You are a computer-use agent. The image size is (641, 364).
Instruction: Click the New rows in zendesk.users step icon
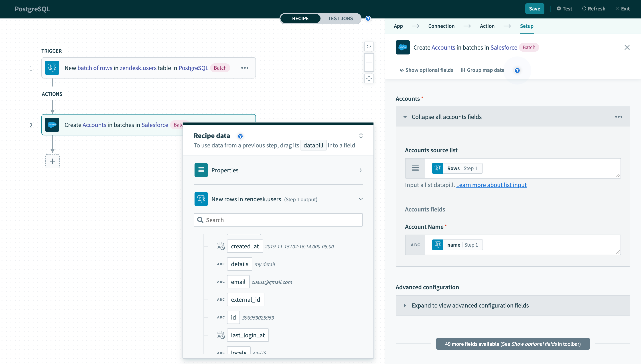tap(201, 199)
